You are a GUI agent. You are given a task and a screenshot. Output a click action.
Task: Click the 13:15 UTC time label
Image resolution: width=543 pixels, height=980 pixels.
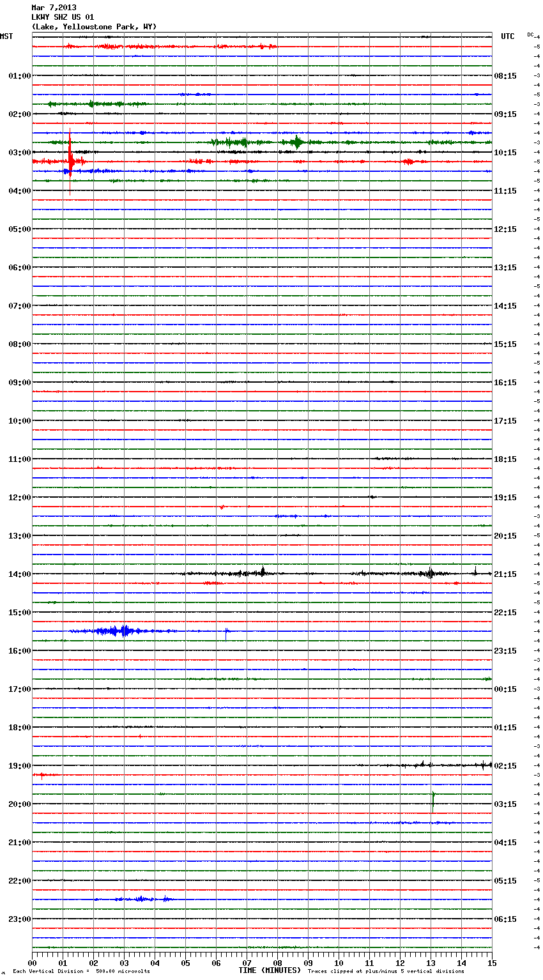pyautogui.click(x=505, y=268)
